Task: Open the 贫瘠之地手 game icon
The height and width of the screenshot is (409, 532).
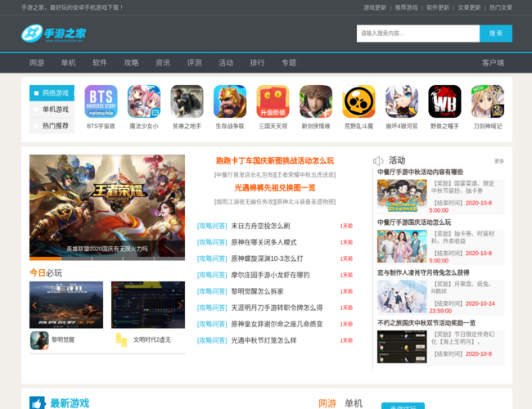Action: [187, 101]
